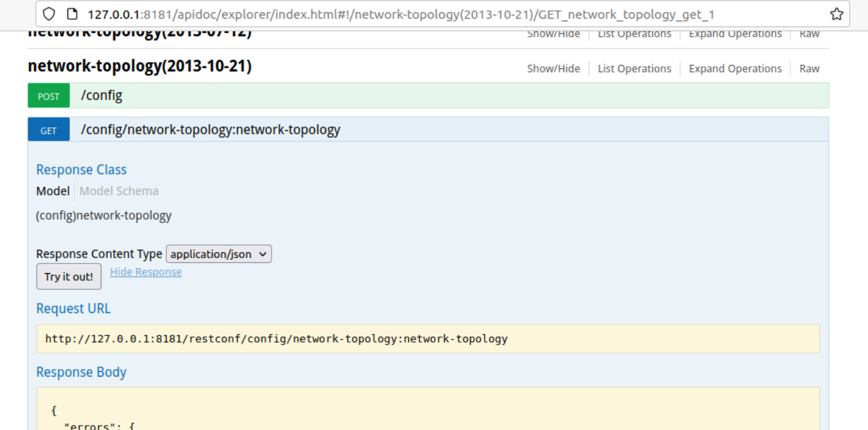Screen dimensions: 868x430
Task: Click the "errors" line in response body
Action: (98, 426)
